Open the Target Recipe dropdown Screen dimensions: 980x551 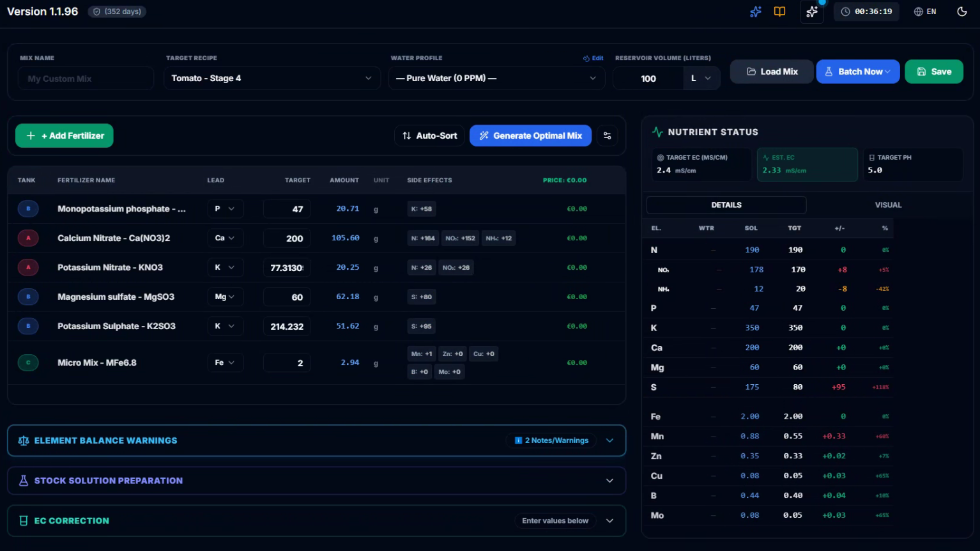(x=272, y=78)
